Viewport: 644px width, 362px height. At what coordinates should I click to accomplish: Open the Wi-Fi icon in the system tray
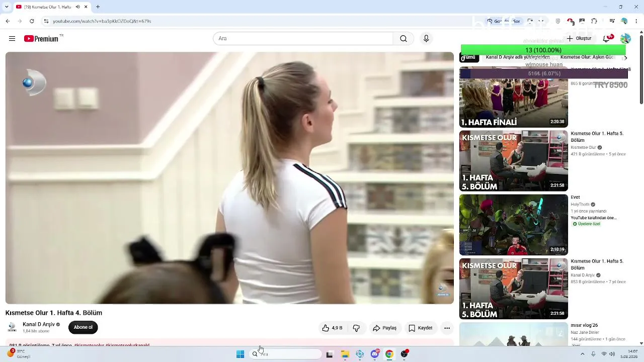[x=604, y=354]
